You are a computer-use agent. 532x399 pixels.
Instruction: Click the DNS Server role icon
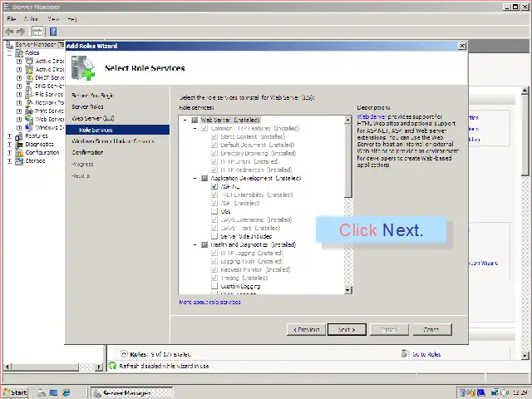(30, 86)
